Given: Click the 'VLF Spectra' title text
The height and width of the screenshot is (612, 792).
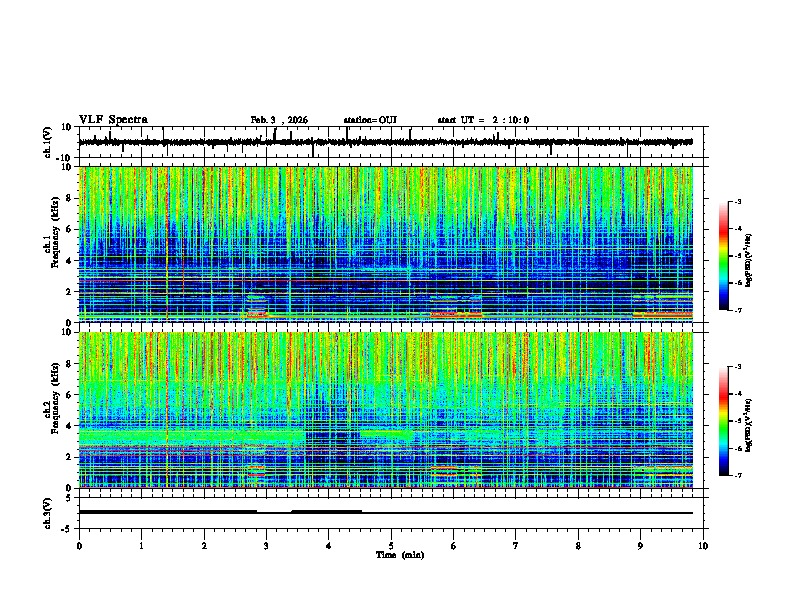Looking at the screenshot, I should click(113, 120).
